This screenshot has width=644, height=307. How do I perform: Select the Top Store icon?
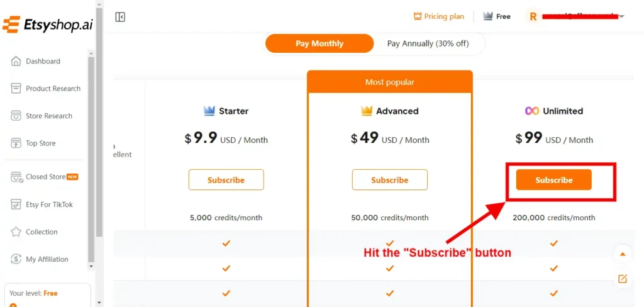coord(16,143)
